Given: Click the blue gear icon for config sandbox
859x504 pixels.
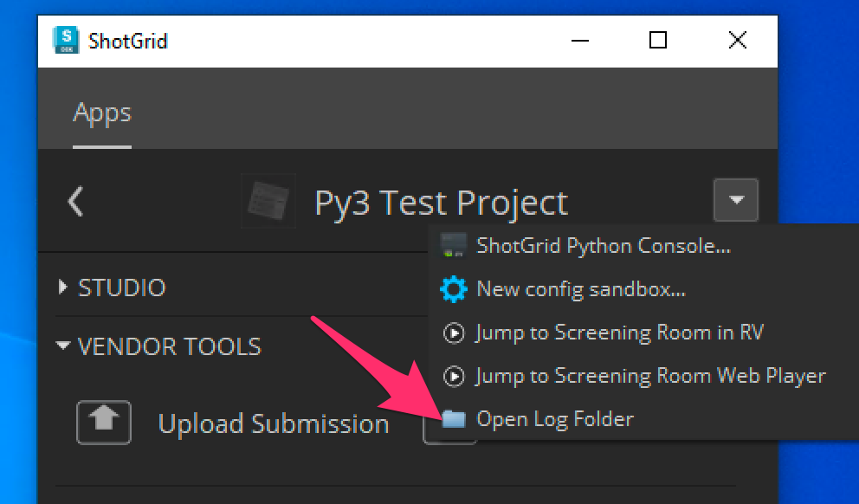Looking at the screenshot, I should tap(454, 288).
